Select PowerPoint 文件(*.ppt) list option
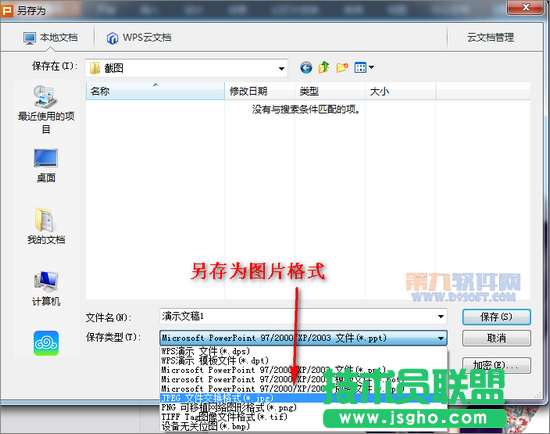550x434 pixels. (x=303, y=370)
